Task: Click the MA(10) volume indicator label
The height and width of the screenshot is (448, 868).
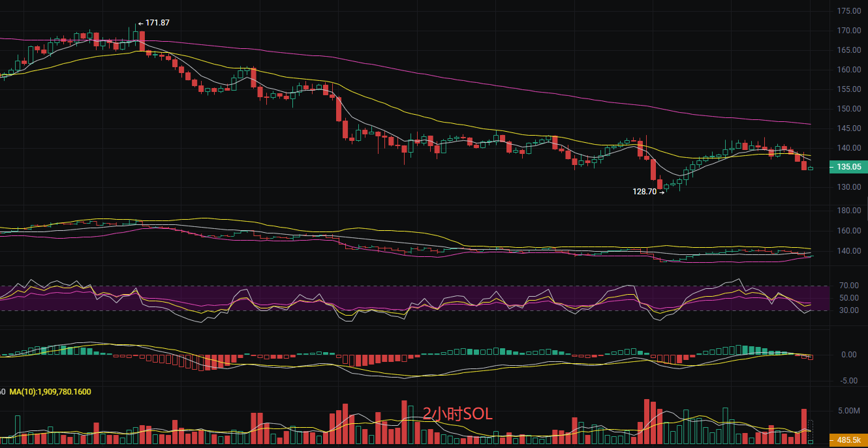Action: 50,392
